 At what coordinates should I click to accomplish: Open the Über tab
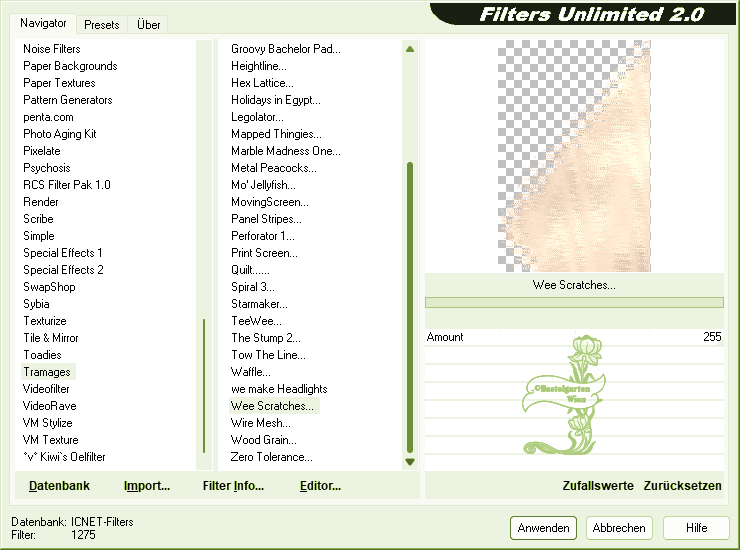(148, 25)
